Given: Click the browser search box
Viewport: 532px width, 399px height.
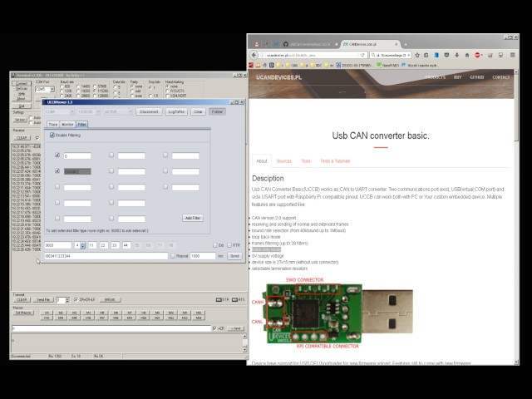Looking at the screenshot, I should tap(390, 55).
